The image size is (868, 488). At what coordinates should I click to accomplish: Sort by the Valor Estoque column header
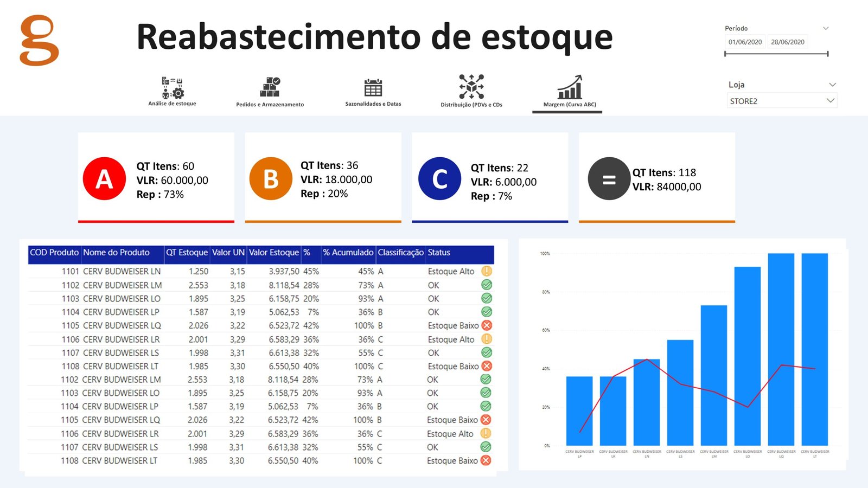(274, 253)
